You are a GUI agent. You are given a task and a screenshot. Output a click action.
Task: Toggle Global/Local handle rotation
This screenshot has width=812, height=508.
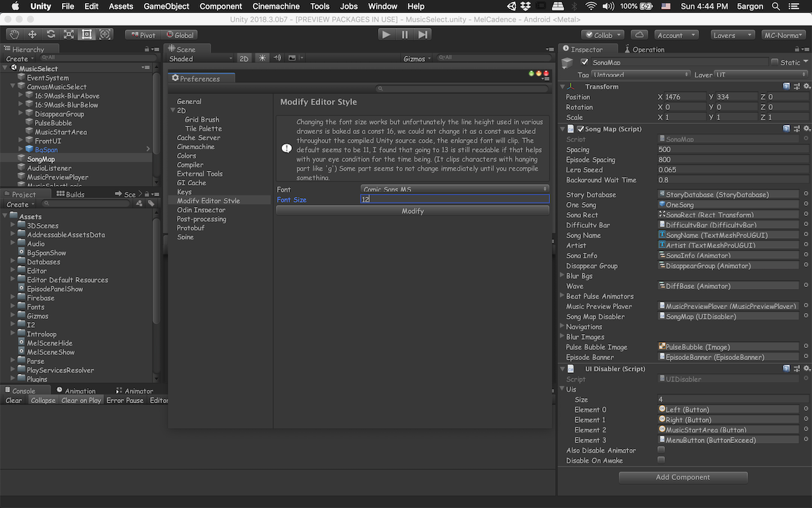[x=180, y=35]
